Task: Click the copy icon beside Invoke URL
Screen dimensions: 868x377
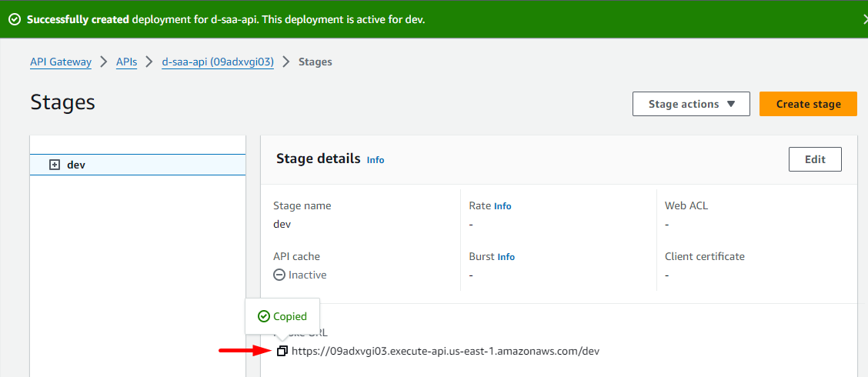Action: tap(282, 352)
